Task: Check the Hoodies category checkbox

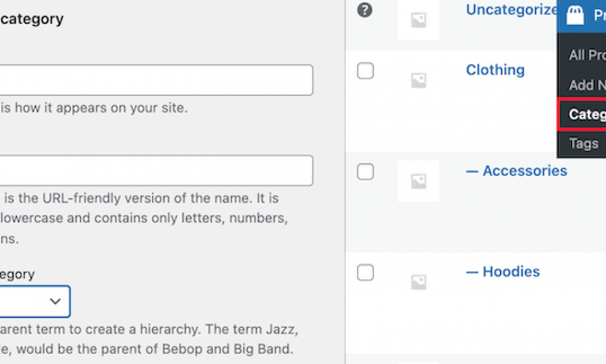Action: click(366, 273)
